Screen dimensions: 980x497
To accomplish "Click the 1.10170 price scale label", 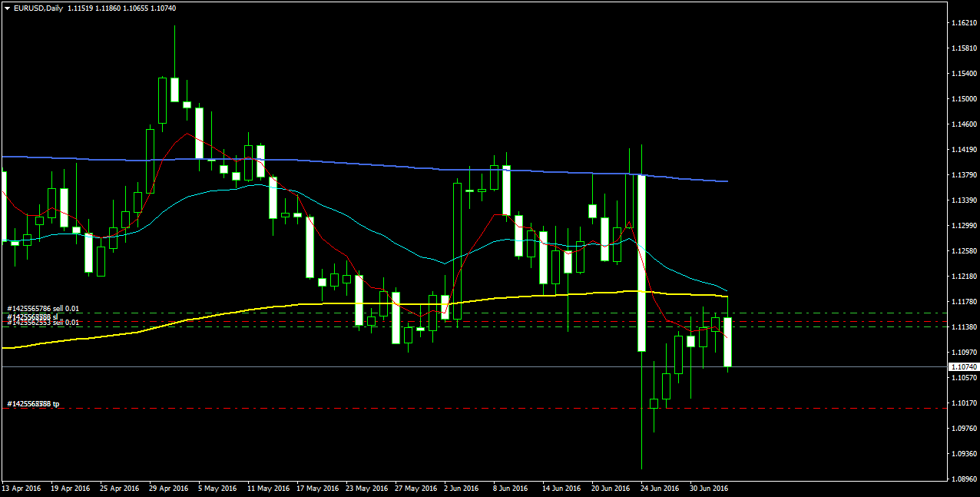I will click(965, 403).
